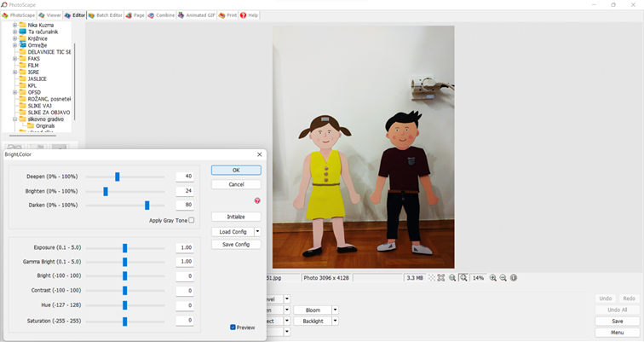Expand the IGRE folder node

click(x=14, y=72)
